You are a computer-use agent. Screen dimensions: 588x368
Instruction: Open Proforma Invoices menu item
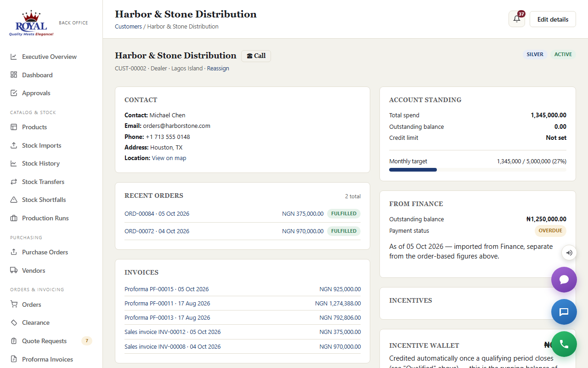pos(51,359)
